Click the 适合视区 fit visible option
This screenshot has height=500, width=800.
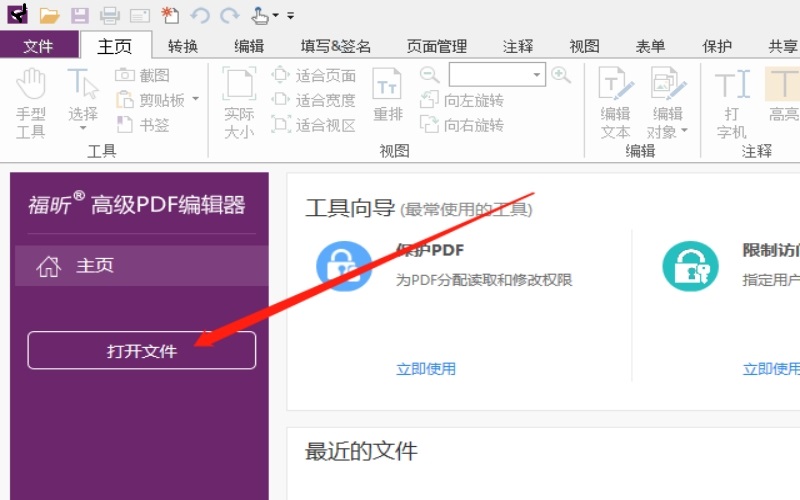(x=314, y=124)
